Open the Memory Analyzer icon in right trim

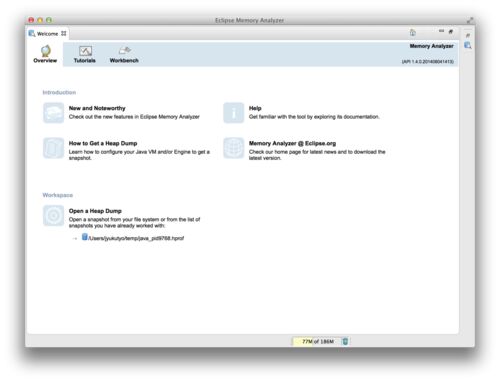468,45
